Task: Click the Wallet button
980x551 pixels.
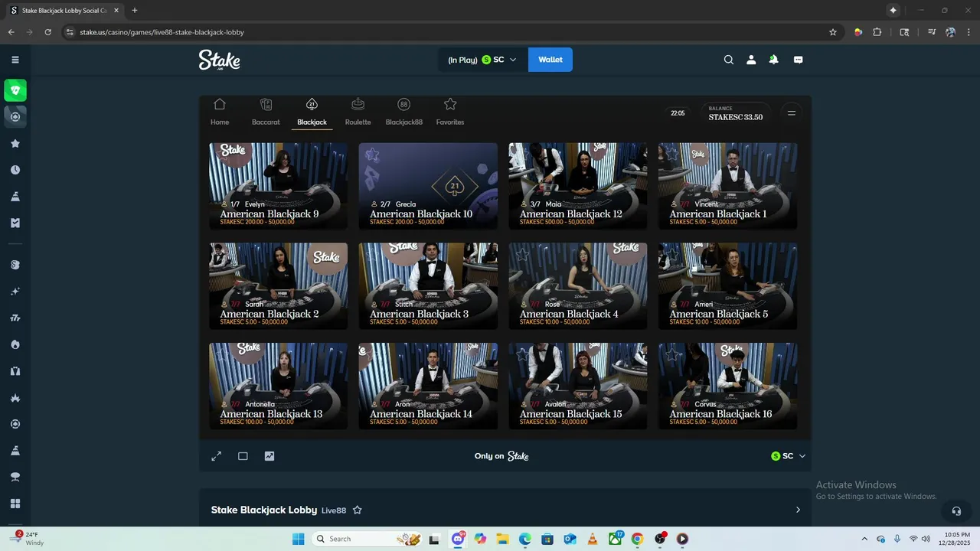Action: [x=550, y=60]
